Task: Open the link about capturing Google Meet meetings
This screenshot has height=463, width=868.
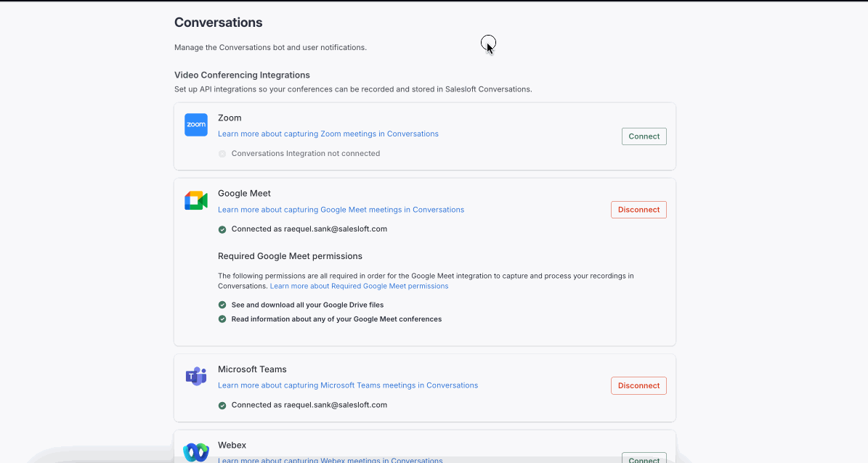Action: click(341, 210)
